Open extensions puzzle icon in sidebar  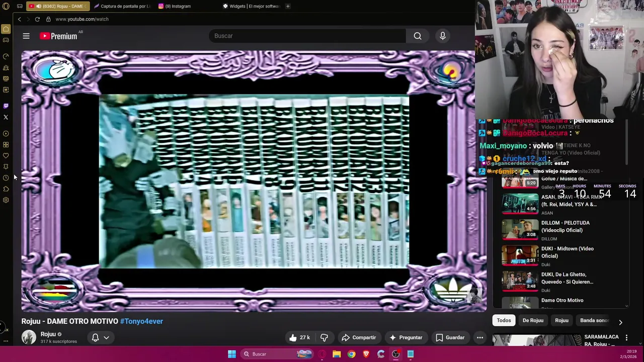click(6, 189)
